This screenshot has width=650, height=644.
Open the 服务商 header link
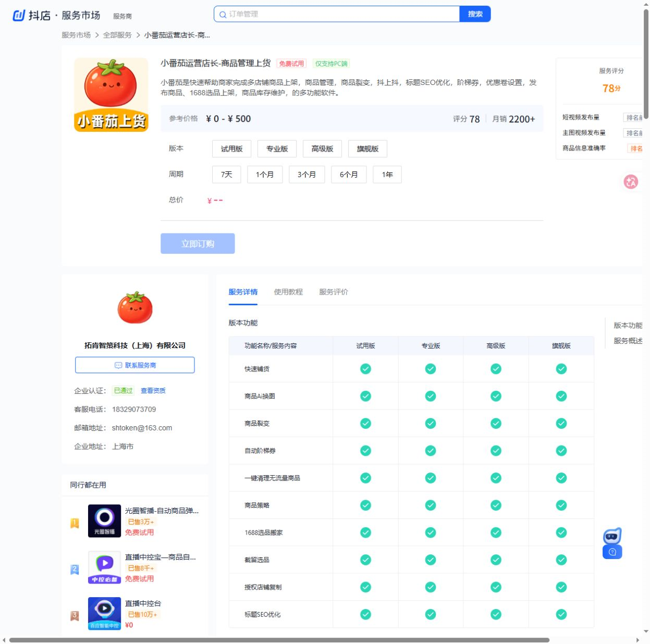tap(122, 16)
